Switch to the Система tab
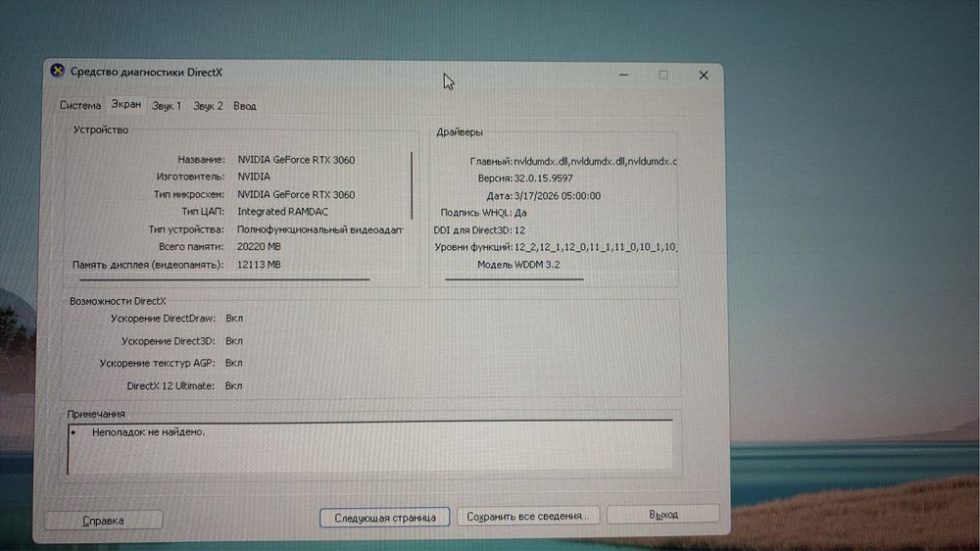This screenshot has width=980, height=551. tap(80, 105)
